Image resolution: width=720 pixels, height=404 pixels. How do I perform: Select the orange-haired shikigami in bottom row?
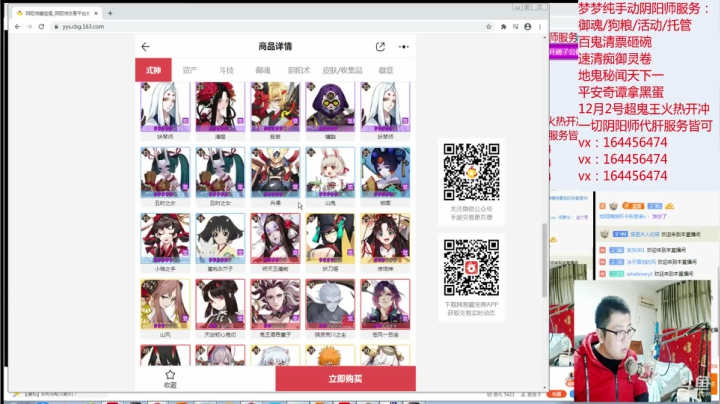click(x=330, y=355)
